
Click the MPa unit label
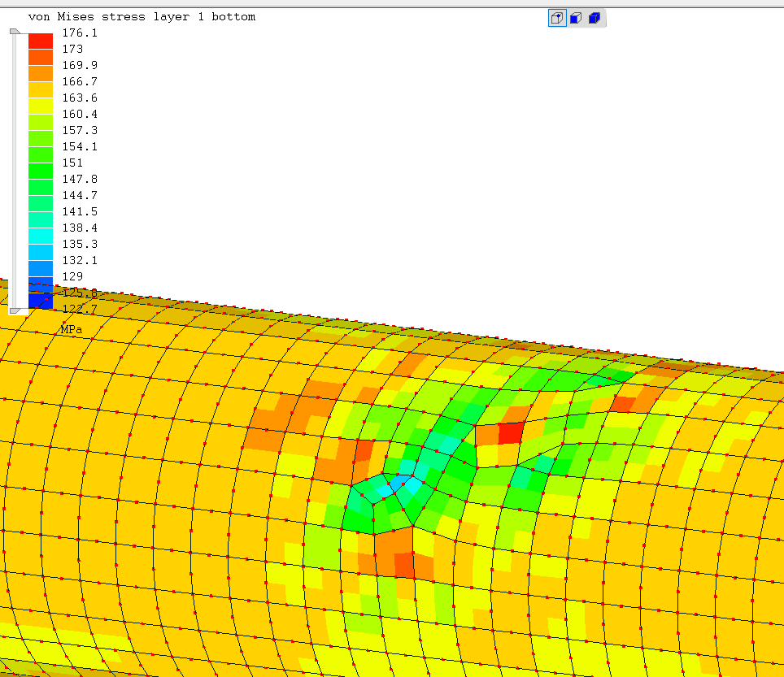click(71, 330)
